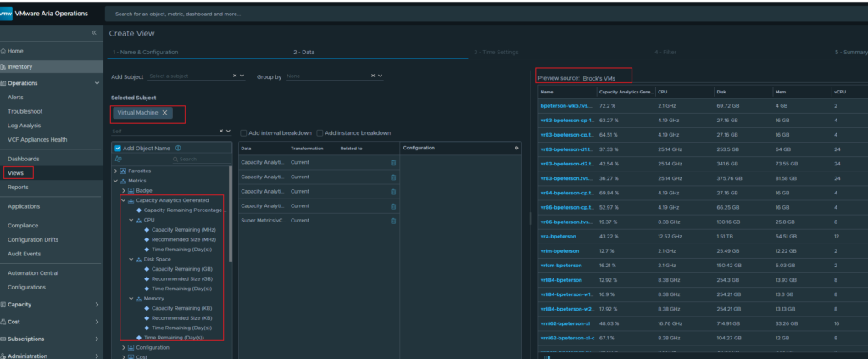This screenshot has width=868, height=359.
Task: Click the Administration icon in sidebar
Action: [x=3, y=356]
